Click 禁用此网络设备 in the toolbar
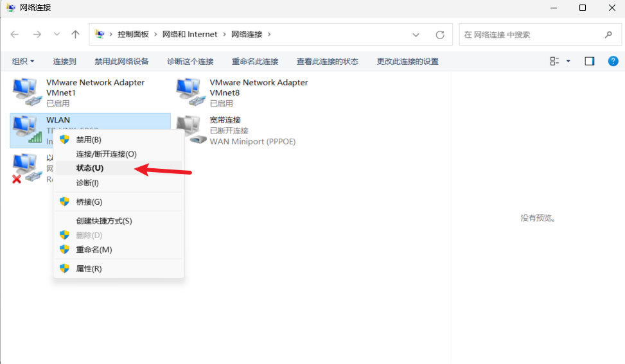The height and width of the screenshot is (364, 625). point(121,62)
